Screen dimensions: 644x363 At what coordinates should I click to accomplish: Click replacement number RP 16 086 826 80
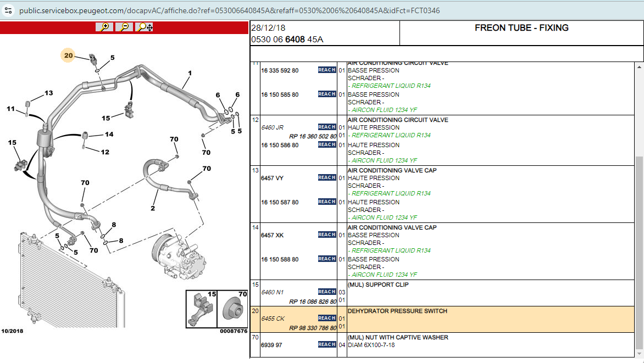pyautogui.click(x=313, y=301)
